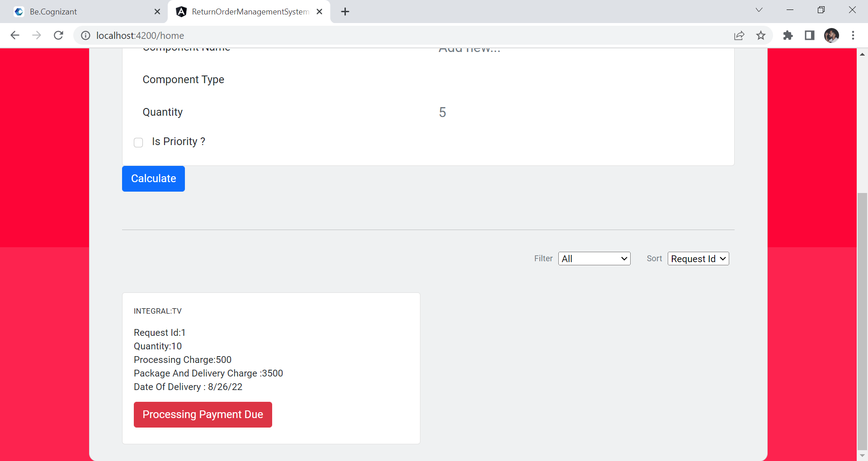Screen dimensions: 868x461
Task: Click the Processing Charge:500 text
Action: 183,360
